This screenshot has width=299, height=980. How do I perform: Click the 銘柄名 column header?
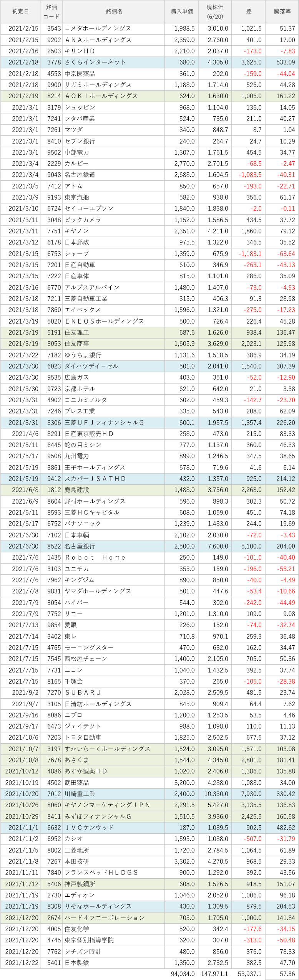[114, 12]
